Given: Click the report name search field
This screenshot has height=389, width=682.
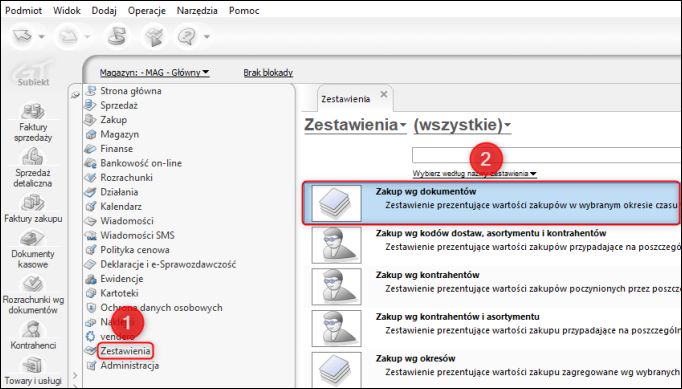Looking at the screenshot, I should point(547,155).
